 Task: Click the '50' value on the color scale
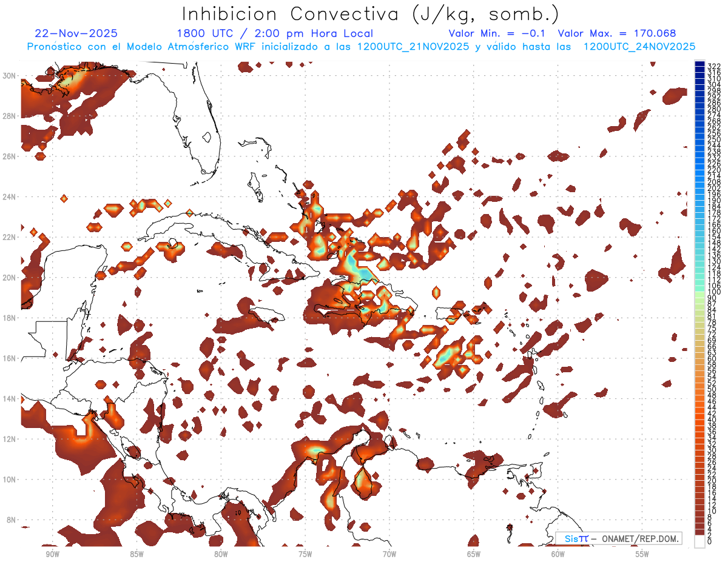tap(712, 389)
